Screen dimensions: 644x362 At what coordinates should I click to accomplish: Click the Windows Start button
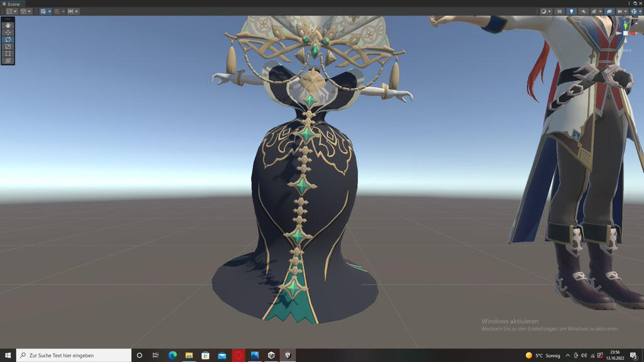[8, 355]
